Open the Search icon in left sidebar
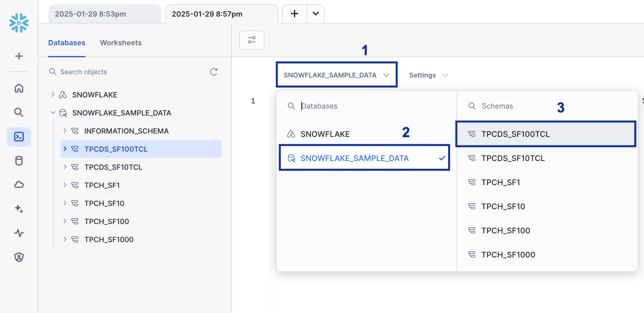644x313 pixels. [19, 112]
